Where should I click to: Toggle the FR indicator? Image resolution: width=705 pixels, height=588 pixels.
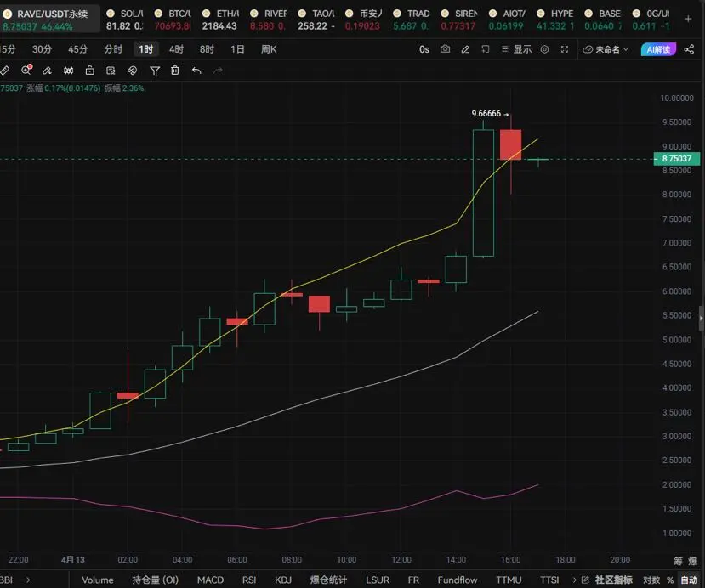tap(413, 580)
